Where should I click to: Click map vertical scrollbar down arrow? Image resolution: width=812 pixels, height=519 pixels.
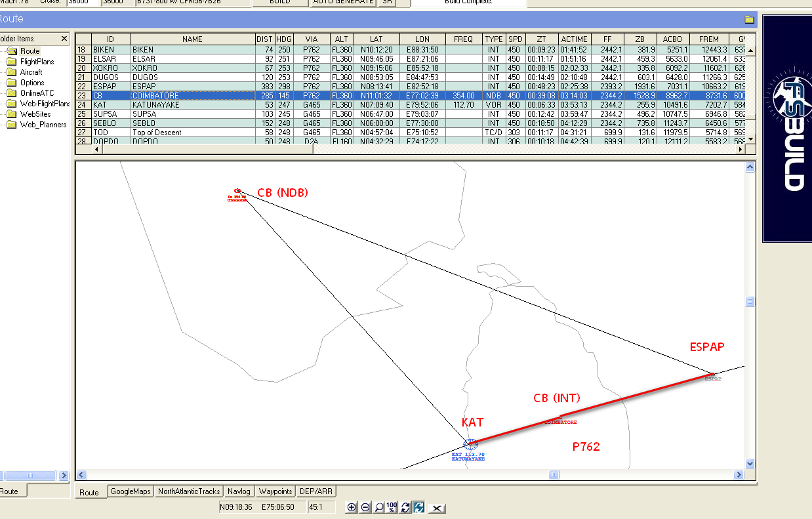tap(750, 464)
